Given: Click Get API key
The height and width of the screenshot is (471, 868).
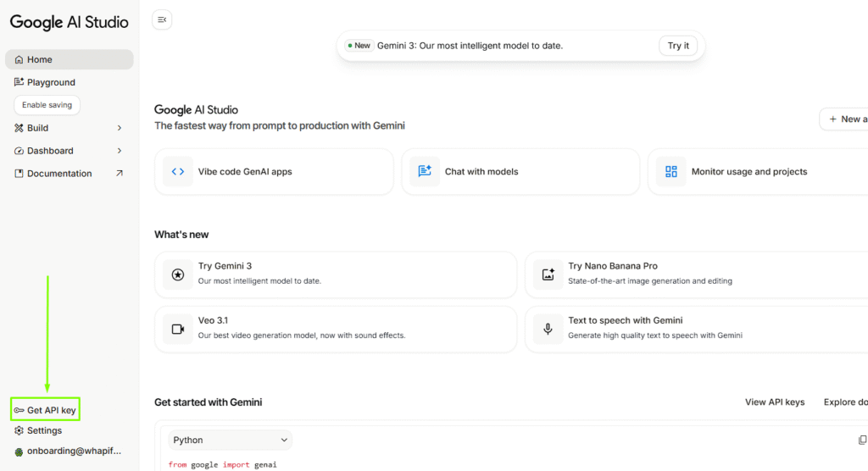Looking at the screenshot, I should (46, 409).
